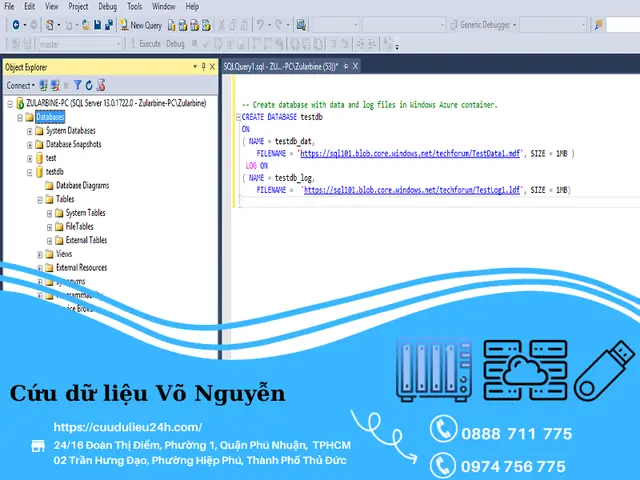
Task: Click the Activity Monitor toolbar icon
Action: click(301, 25)
